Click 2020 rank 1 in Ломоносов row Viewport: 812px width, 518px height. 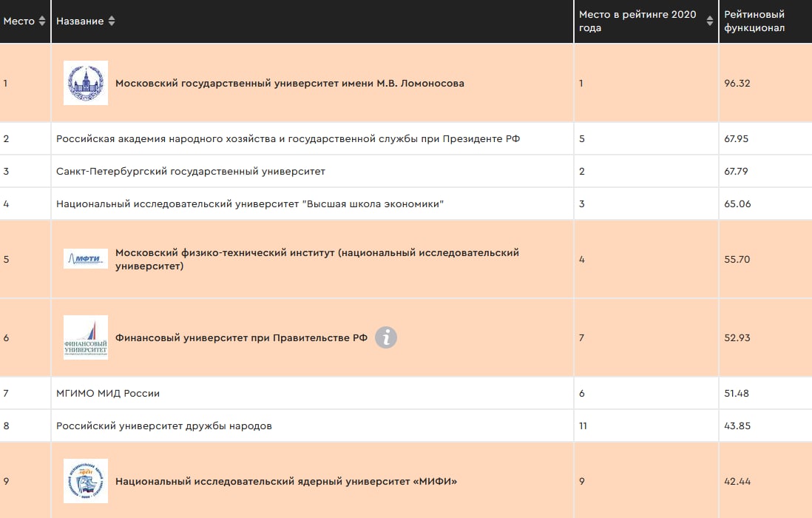[581, 84]
